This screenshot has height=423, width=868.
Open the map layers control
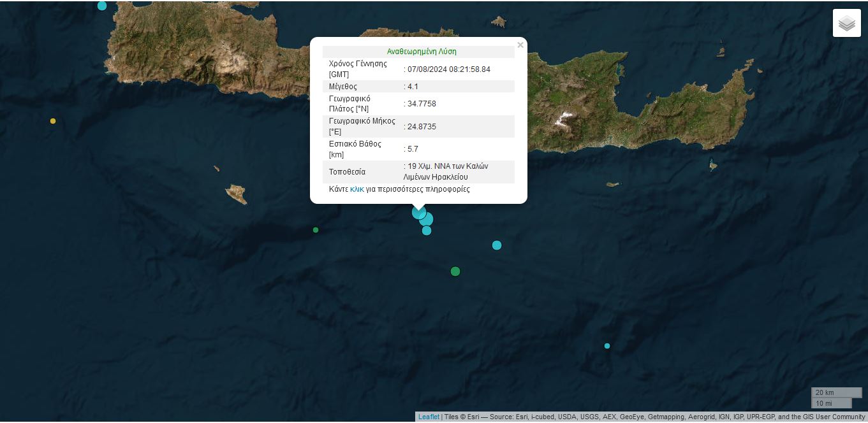[846, 24]
